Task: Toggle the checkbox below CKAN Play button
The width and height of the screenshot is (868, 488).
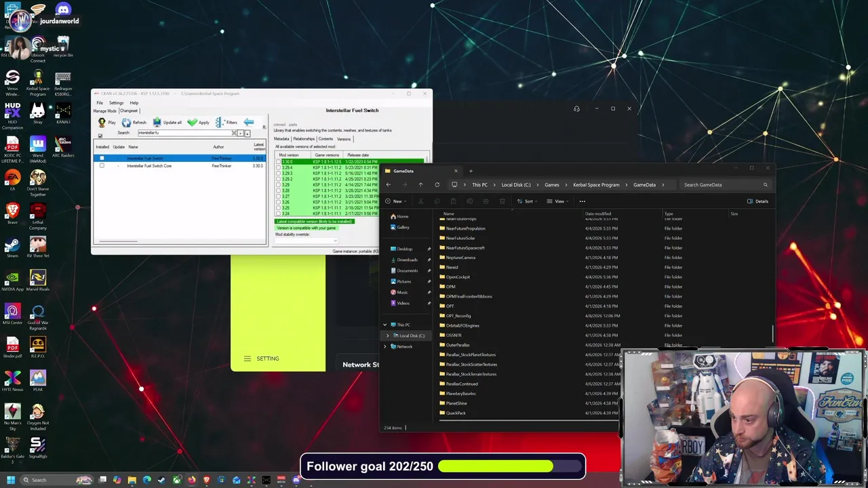Action: pos(100,136)
